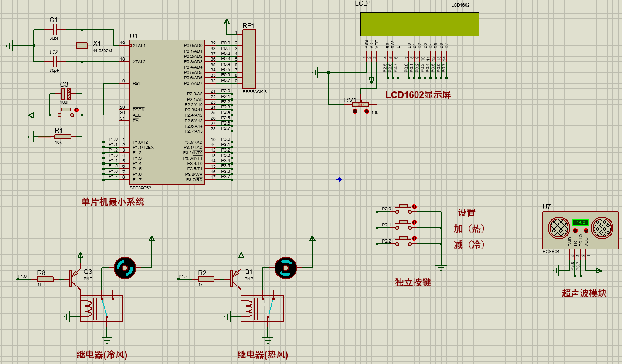The width and height of the screenshot is (622, 364).
Task: Click the "11.0592M" crystal frequency value
Action: point(102,51)
